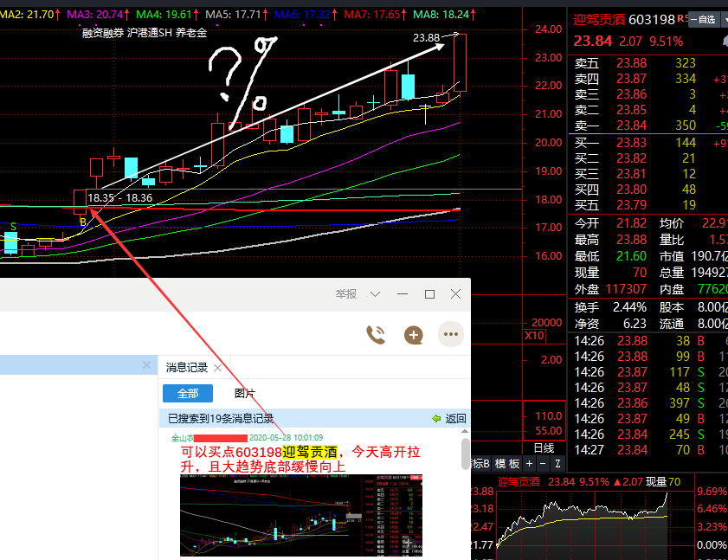Maximize the chat window
Image resolution: width=728 pixels, height=560 pixels.
(x=429, y=294)
